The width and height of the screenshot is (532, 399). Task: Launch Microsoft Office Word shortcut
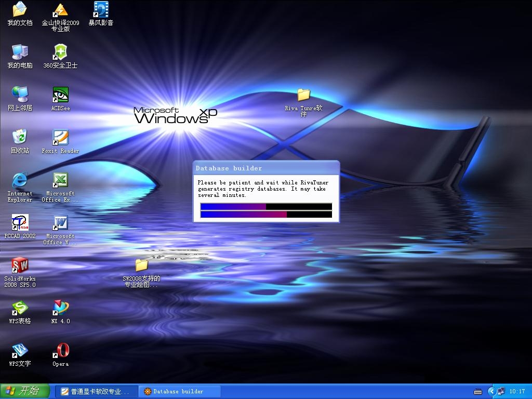point(60,230)
